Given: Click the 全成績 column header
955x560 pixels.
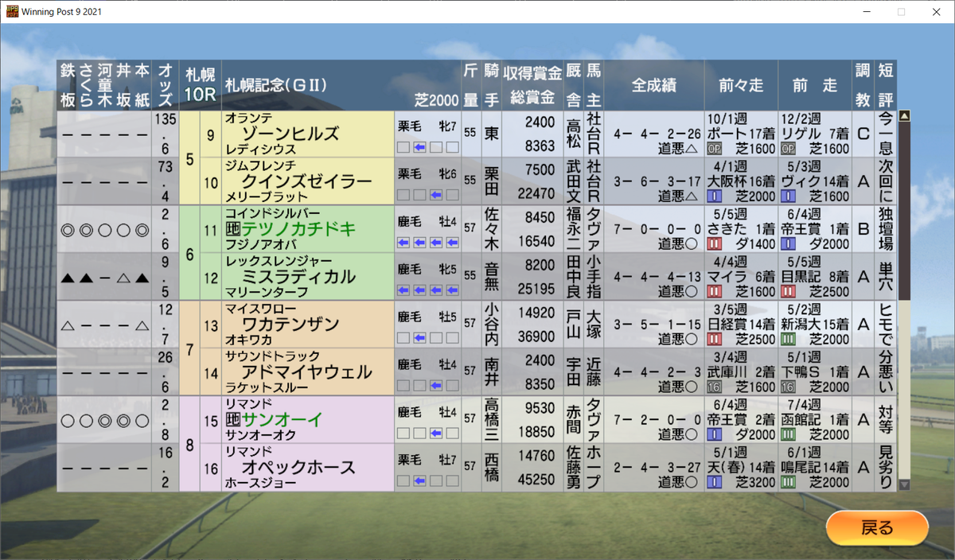Looking at the screenshot, I should point(655,84).
